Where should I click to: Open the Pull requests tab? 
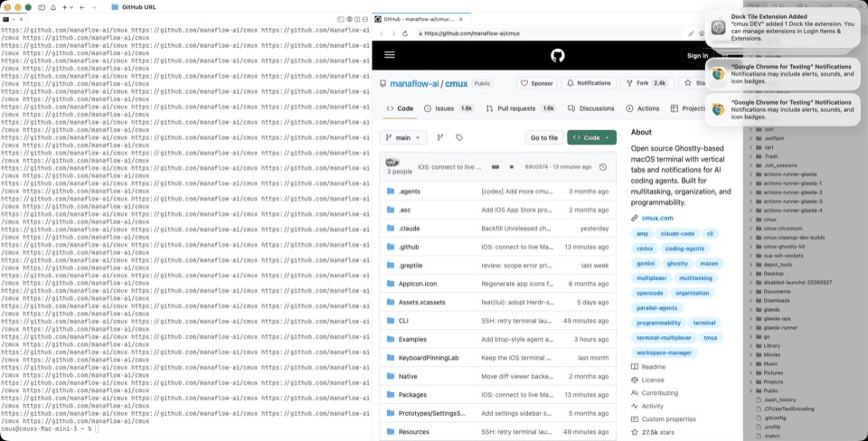521,108
